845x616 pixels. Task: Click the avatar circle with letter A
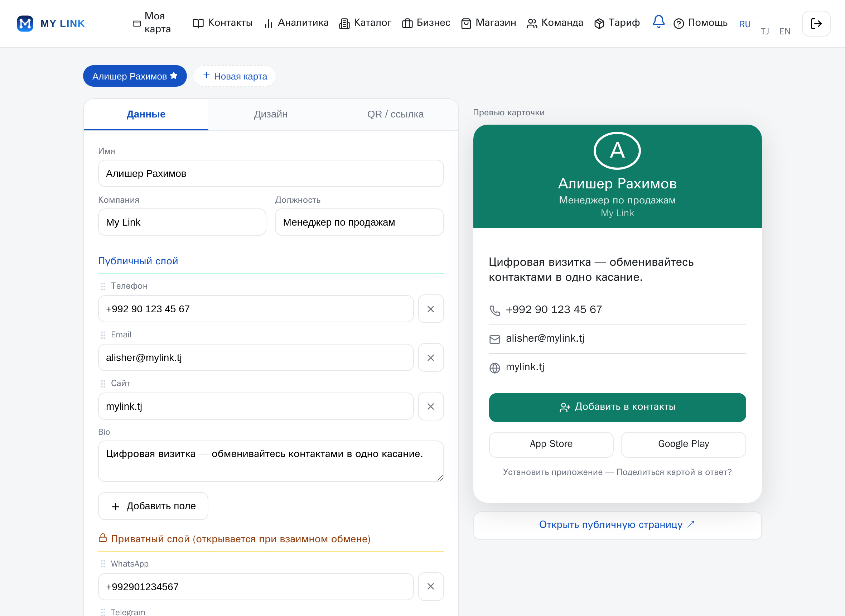[617, 151]
